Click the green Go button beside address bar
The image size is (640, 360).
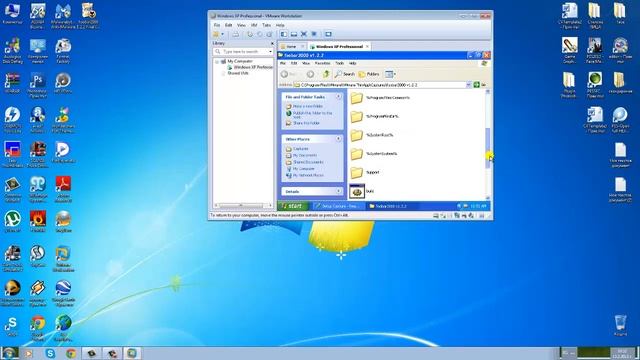[x=476, y=84]
